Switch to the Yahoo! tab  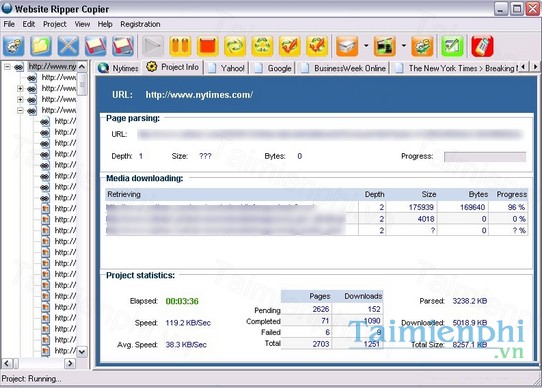226,68
